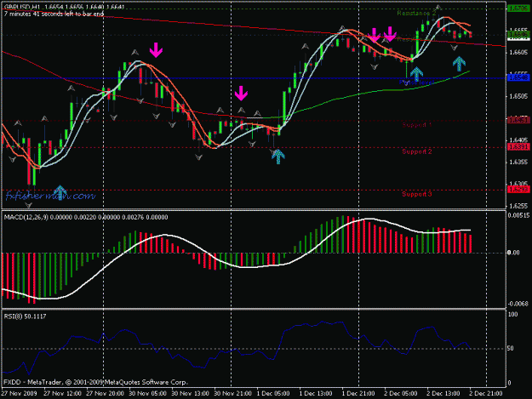Screen dimensions: 532x399
Task: Click the 2 Dec 21:00 time label
Action: [x=486, y=393]
